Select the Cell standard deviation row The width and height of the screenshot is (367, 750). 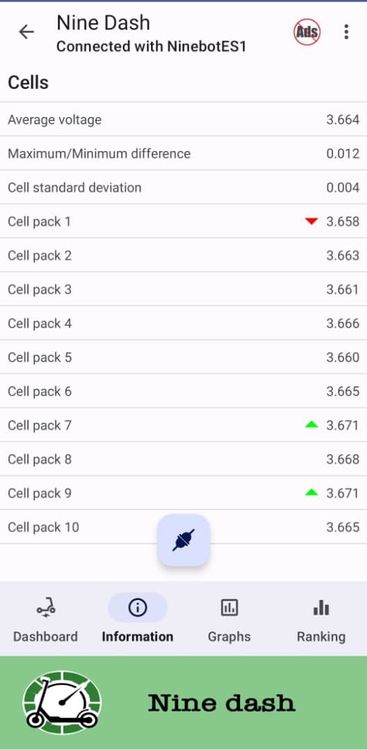tap(184, 188)
